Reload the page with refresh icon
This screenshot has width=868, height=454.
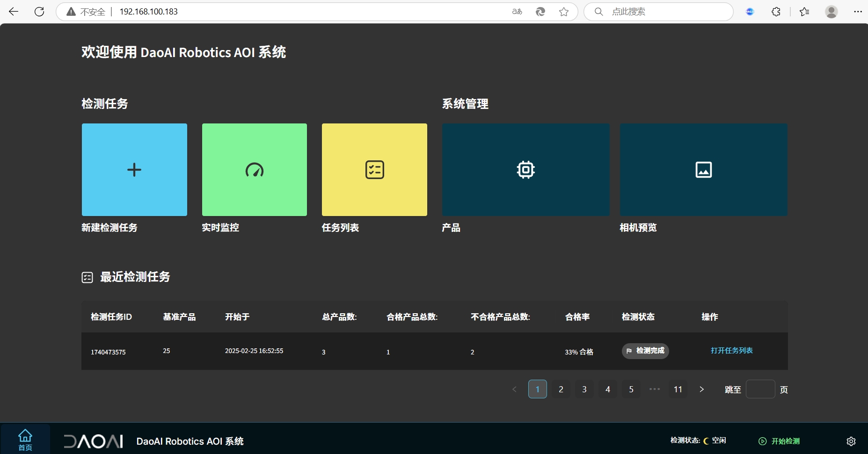pyautogui.click(x=39, y=12)
